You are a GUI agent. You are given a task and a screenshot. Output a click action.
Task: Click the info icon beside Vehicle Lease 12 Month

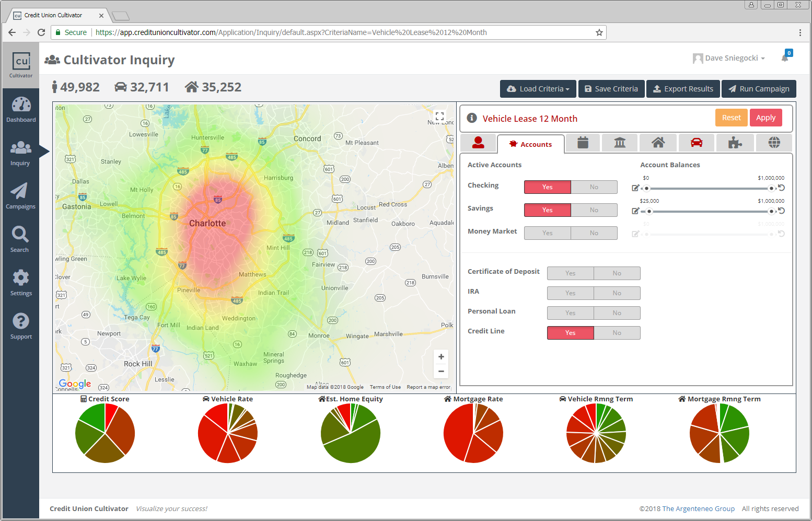[472, 118]
